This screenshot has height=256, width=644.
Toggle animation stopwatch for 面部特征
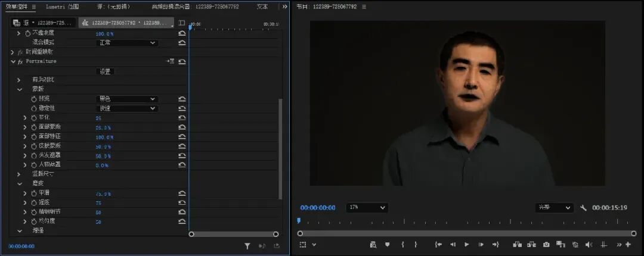(34, 136)
